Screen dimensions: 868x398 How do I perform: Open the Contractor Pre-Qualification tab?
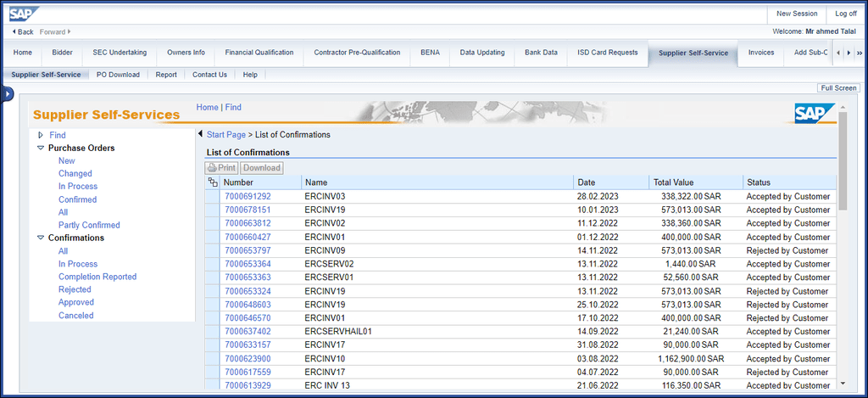point(357,53)
